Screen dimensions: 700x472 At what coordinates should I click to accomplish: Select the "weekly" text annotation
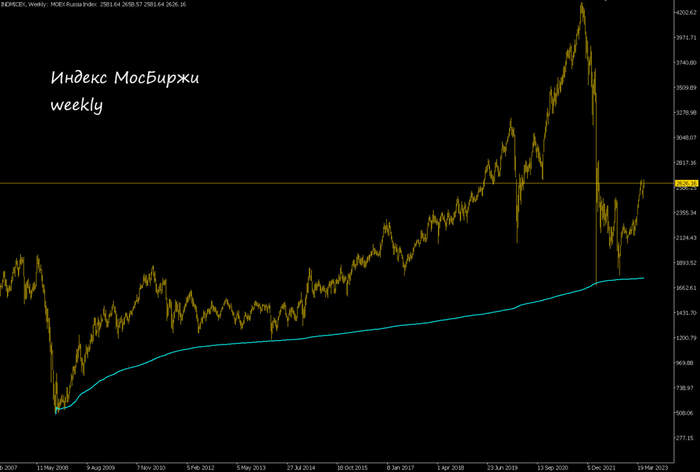(76, 105)
